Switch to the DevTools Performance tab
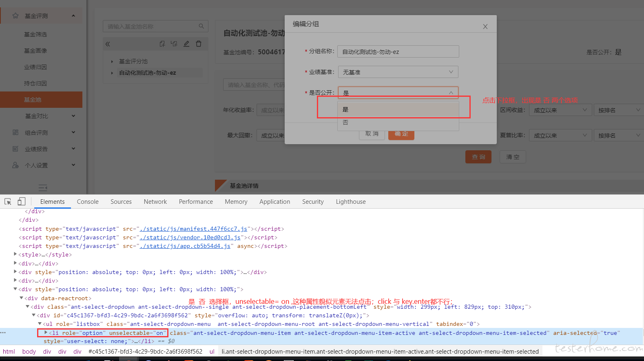The height and width of the screenshot is (361, 644). [196, 202]
